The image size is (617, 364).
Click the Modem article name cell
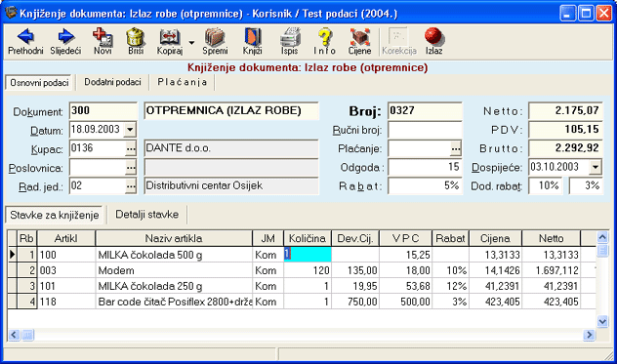(x=174, y=270)
